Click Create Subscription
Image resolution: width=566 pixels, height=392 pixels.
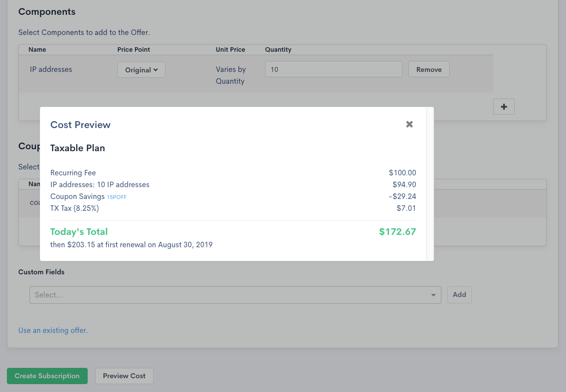(x=47, y=376)
